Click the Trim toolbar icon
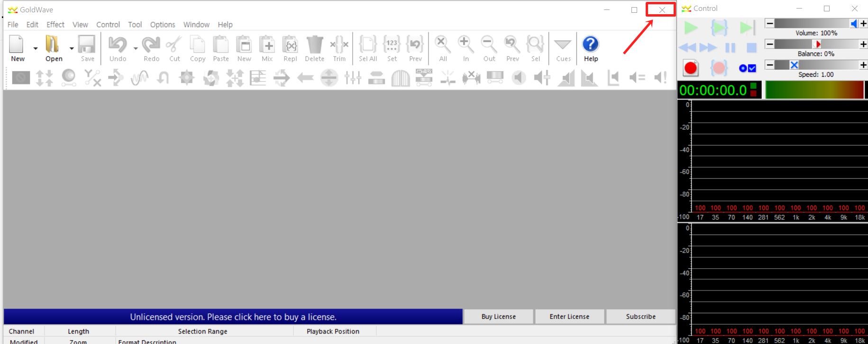 339,45
